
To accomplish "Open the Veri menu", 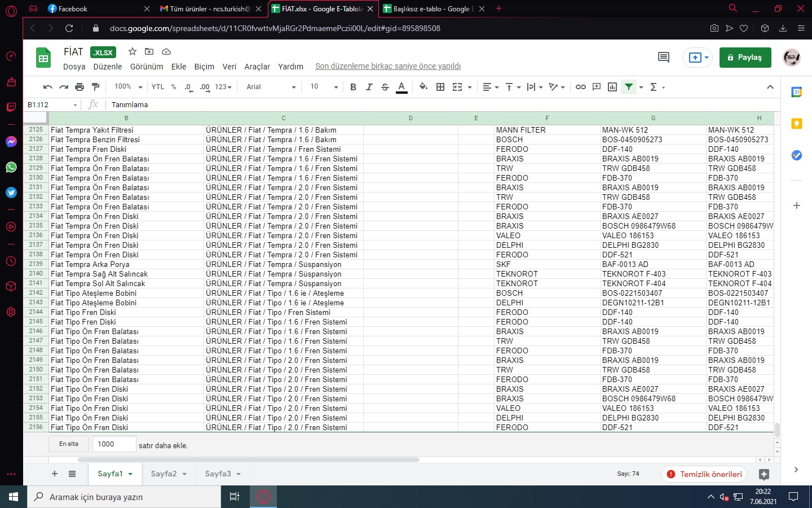I will [230, 67].
